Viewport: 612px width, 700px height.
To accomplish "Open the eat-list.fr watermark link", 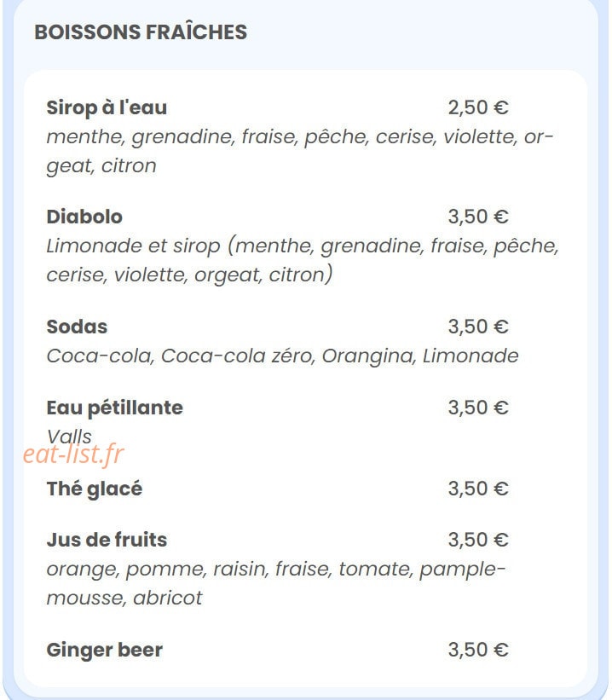I will (73, 454).
